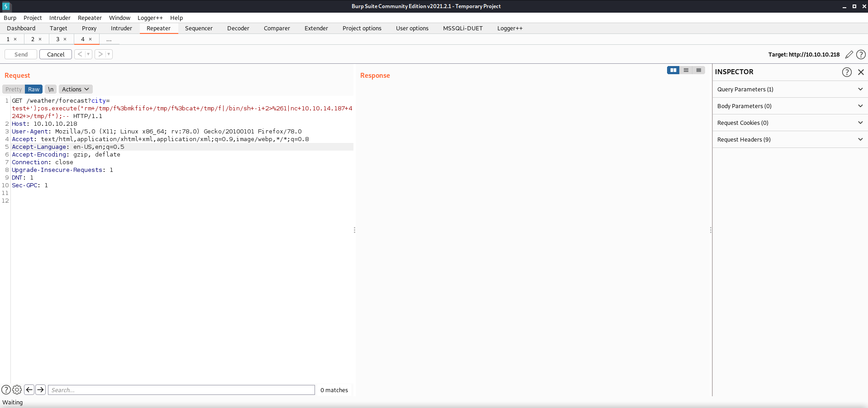The height and width of the screenshot is (408, 868).
Task: Open MSSQLi-DUET extension tab
Action: (x=463, y=28)
